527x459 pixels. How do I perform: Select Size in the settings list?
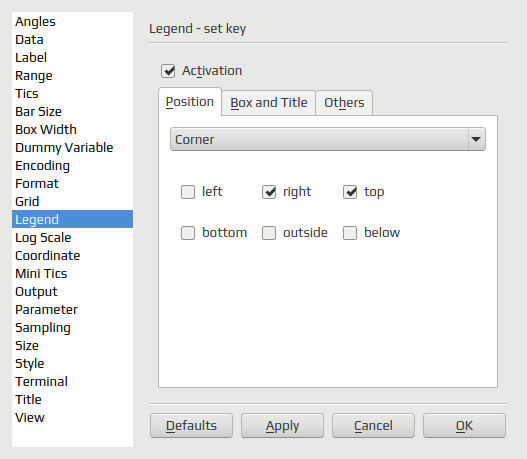pyautogui.click(x=72, y=345)
